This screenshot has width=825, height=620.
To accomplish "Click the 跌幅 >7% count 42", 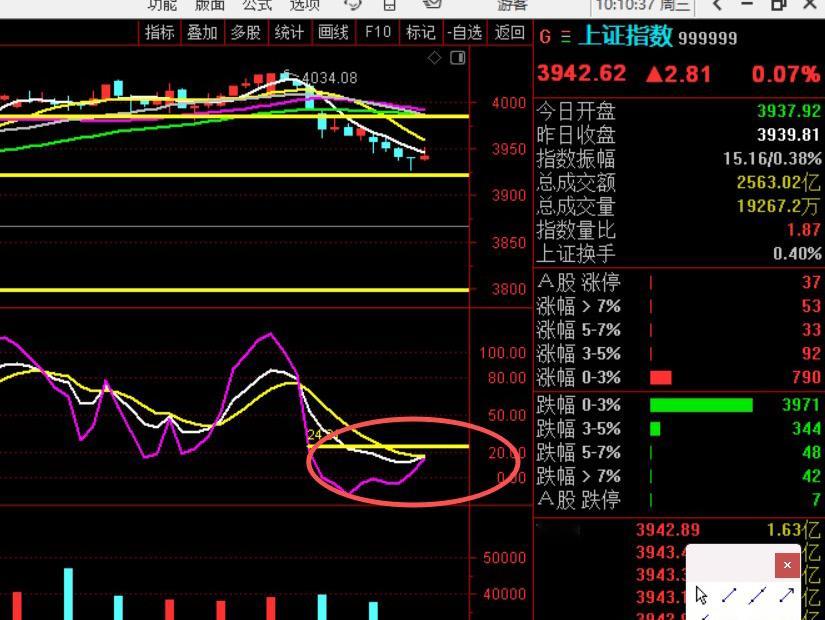I will point(811,476).
